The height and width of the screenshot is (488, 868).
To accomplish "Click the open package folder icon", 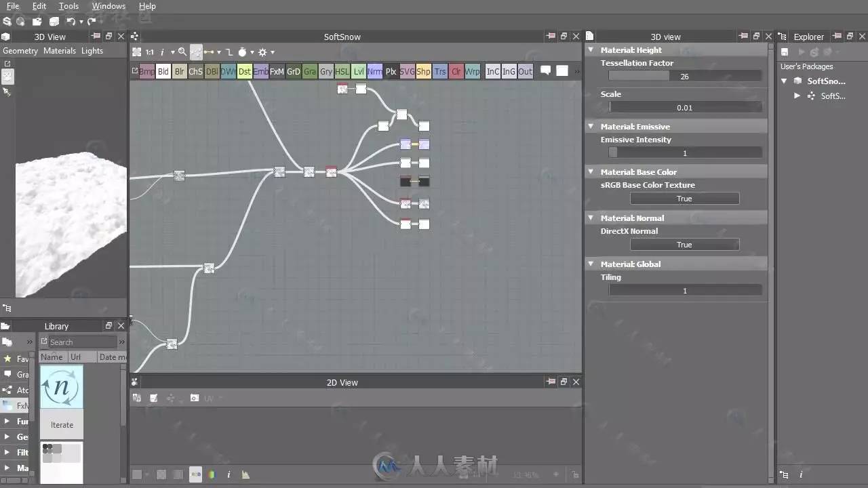I will click(x=37, y=22).
